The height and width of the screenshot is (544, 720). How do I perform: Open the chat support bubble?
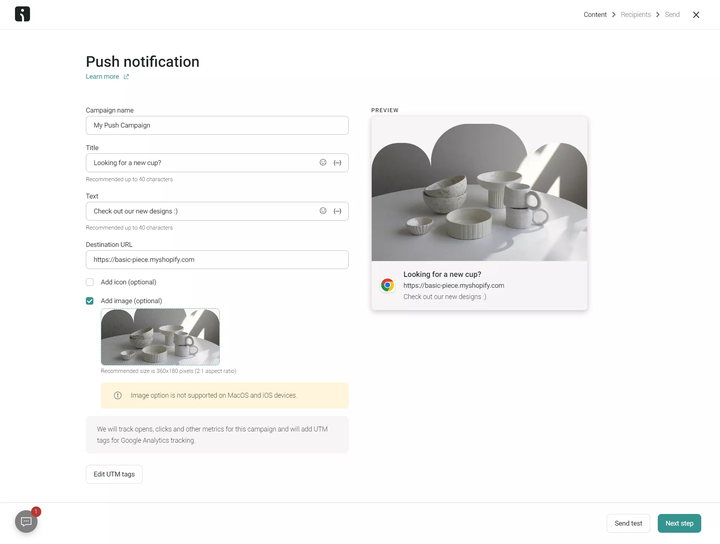(26, 522)
